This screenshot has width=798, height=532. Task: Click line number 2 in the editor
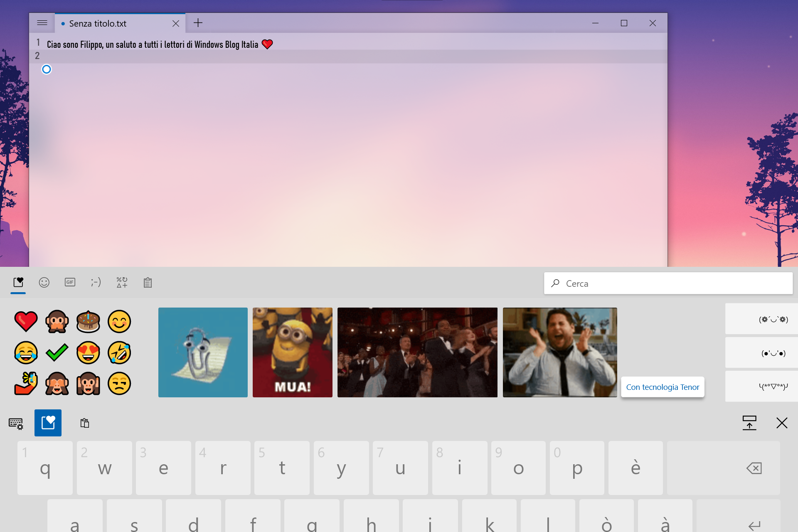[37, 56]
